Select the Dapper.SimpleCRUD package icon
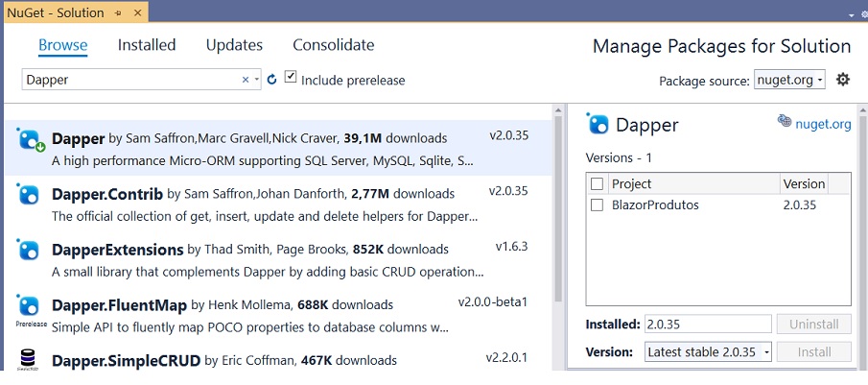The image size is (868, 385). [x=28, y=358]
